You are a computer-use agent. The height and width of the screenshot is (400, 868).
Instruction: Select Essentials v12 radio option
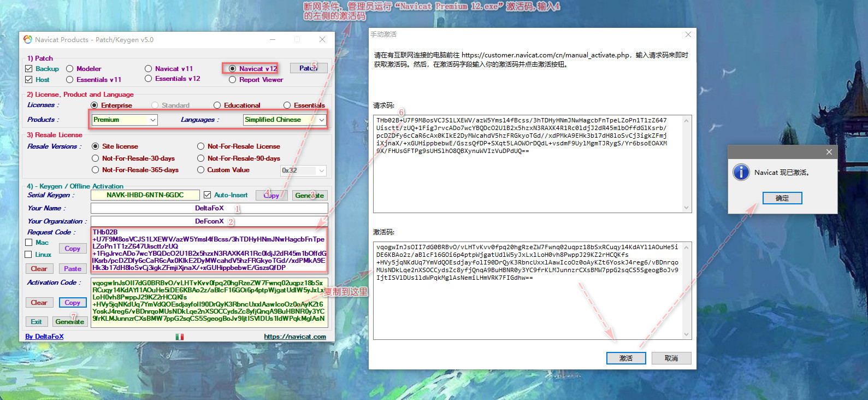point(148,79)
